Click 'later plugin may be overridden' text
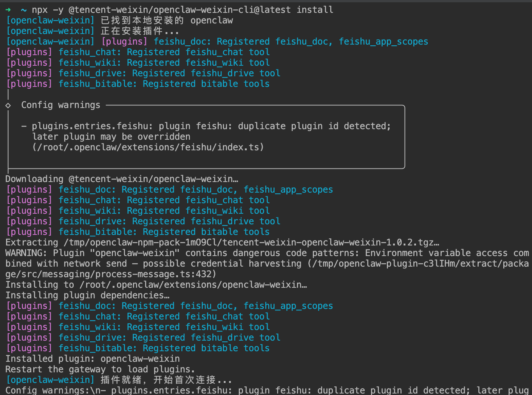Screen dimensions: 532x395 click(x=111, y=137)
